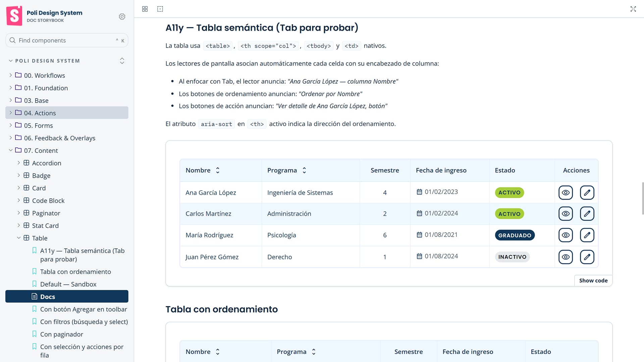Image resolution: width=644 pixels, height=362 pixels.
Task: Open the Tabla con ordenamiento story
Action: point(67,271)
